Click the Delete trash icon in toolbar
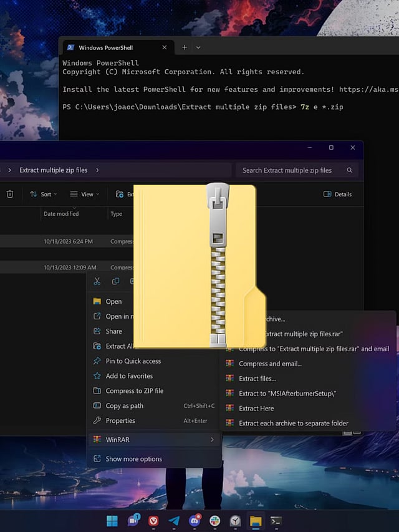 pyautogui.click(x=10, y=194)
